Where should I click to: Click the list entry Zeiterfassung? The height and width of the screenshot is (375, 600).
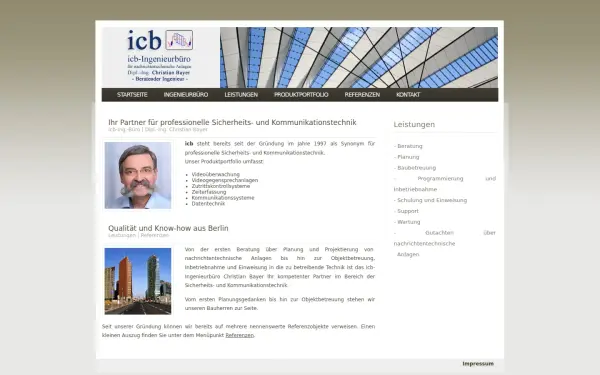click(209, 192)
